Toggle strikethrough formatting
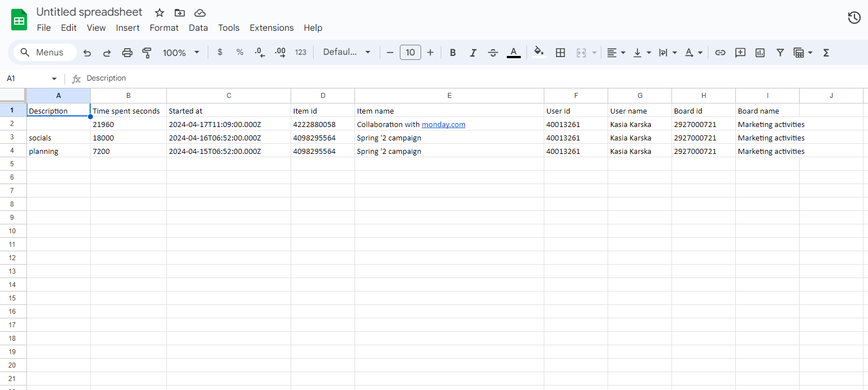Image resolution: width=868 pixels, height=390 pixels. coord(493,52)
